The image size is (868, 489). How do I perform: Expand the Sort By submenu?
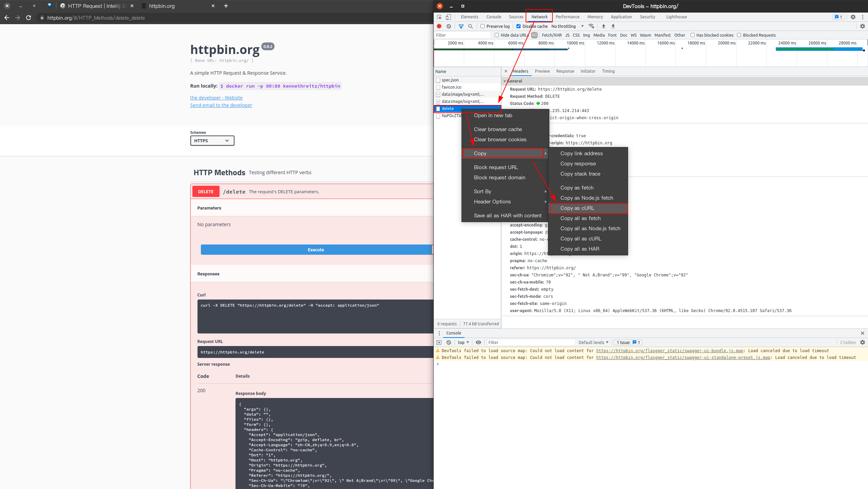pos(505,192)
